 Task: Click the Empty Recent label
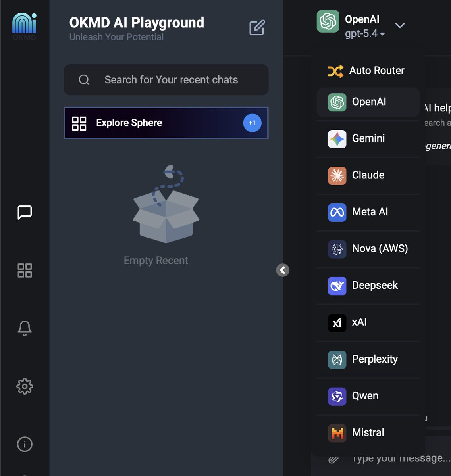pyautogui.click(x=156, y=261)
